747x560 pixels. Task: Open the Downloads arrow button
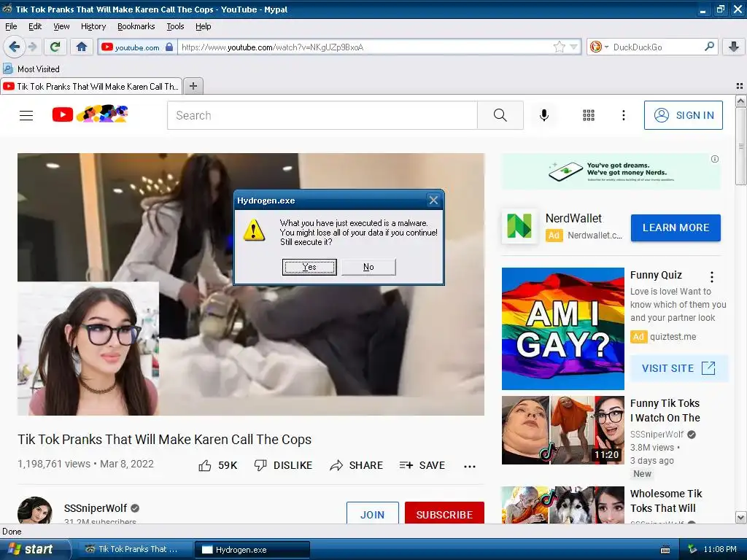click(734, 47)
